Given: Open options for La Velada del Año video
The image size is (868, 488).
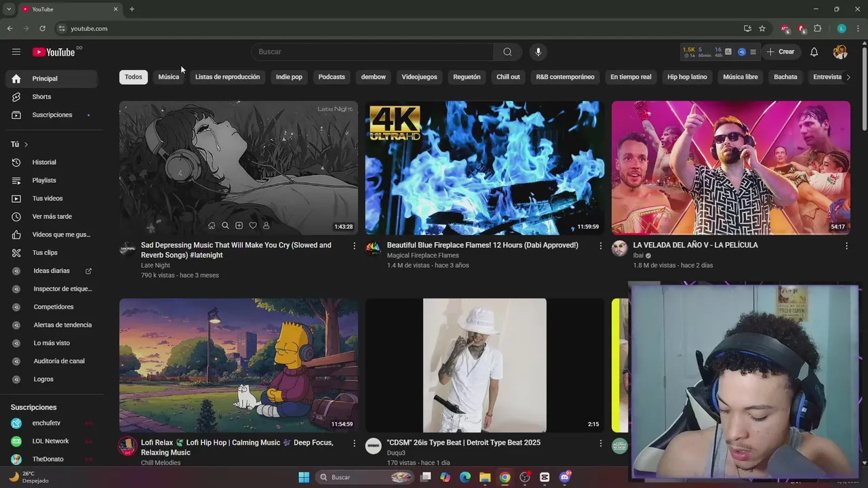Looking at the screenshot, I should pyautogui.click(x=846, y=246).
